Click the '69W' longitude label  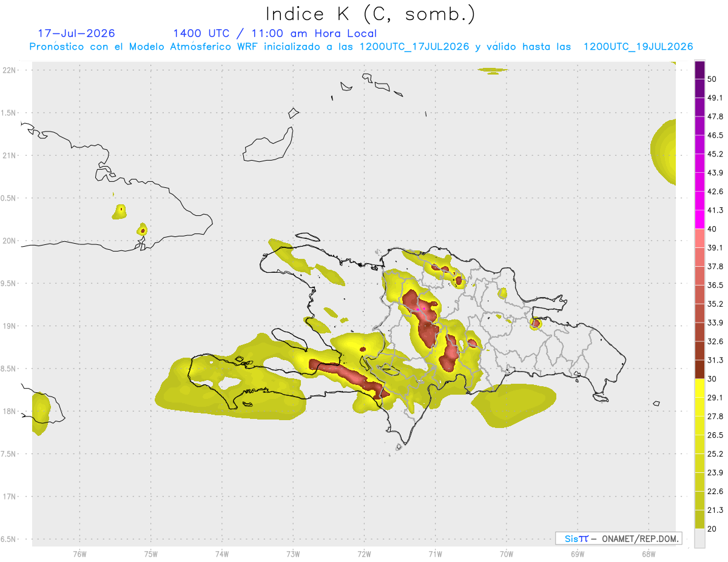(578, 554)
